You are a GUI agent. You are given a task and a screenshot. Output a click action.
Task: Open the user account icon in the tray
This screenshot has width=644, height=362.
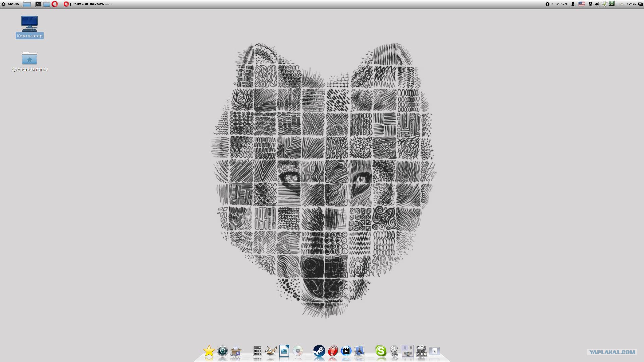pos(573,4)
